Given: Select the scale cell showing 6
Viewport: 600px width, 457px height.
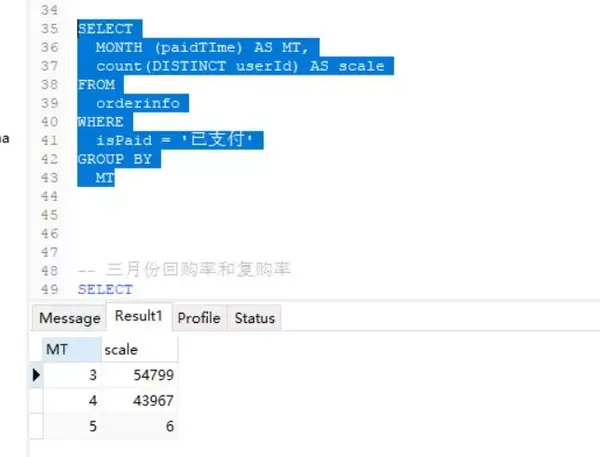Looking at the screenshot, I should pyautogui.click(x=140, y=426).
